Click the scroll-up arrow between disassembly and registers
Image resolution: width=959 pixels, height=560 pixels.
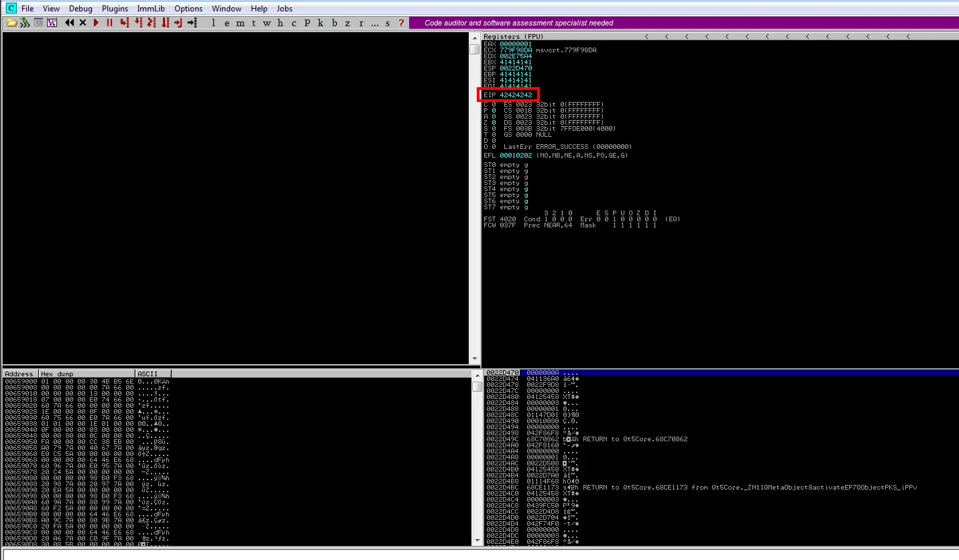tap(475, 38)
